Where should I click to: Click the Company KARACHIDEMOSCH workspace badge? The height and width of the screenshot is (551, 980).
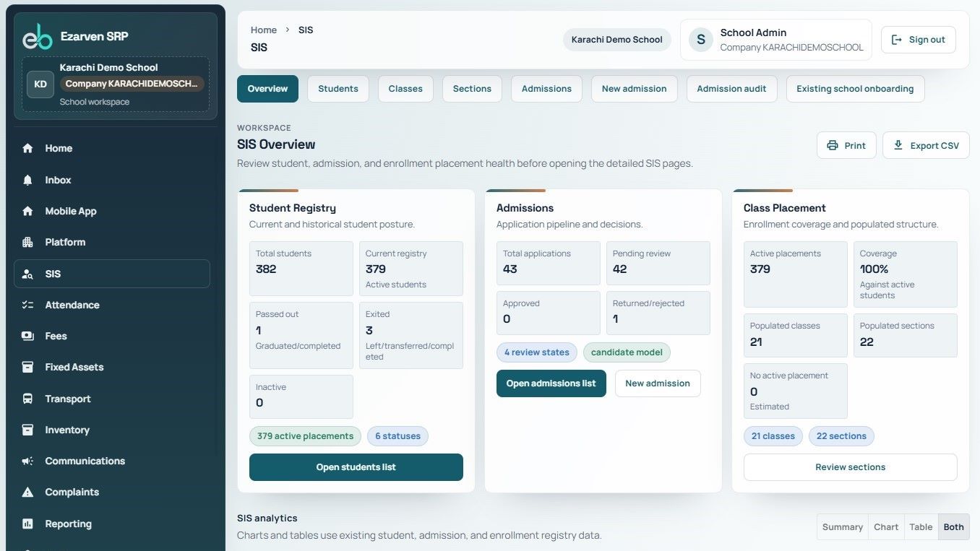[132, 84]
